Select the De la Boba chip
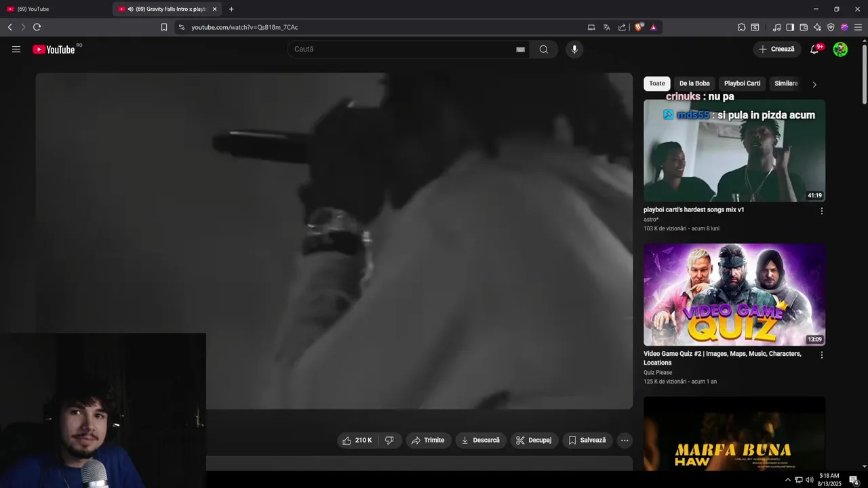 694,84
